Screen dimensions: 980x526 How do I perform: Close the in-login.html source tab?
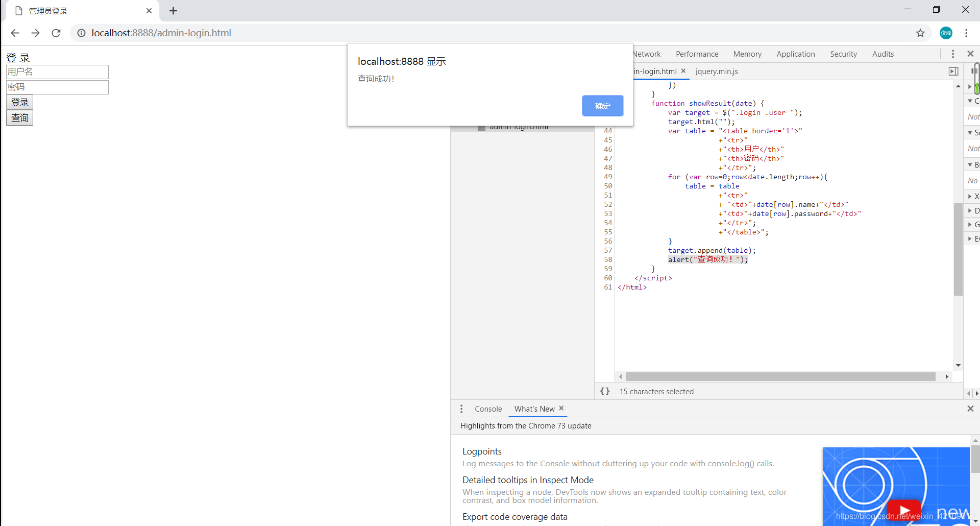(x=683, y=71)
